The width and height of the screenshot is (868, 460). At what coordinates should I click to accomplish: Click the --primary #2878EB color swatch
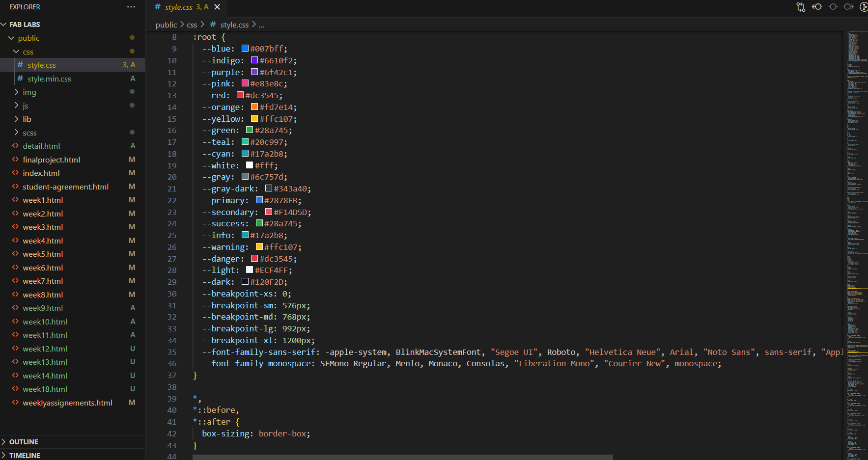tap(259, 200)
